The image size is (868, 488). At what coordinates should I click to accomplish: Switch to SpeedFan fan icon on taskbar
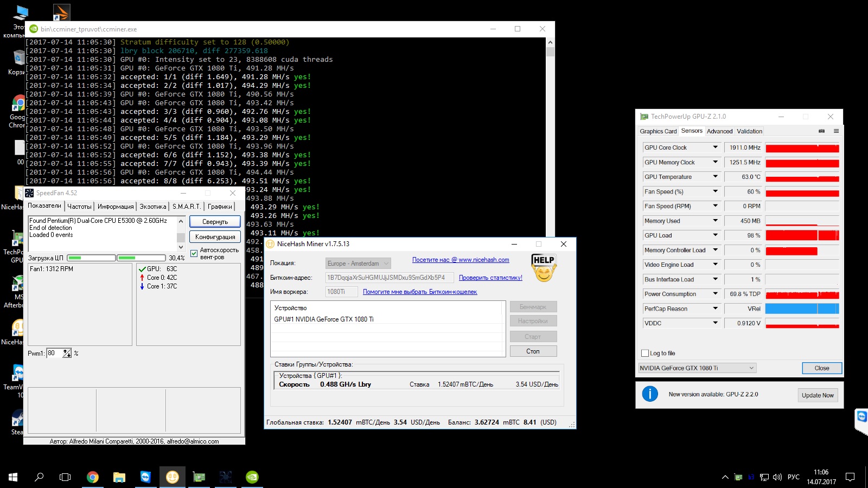tap(226, 477)
